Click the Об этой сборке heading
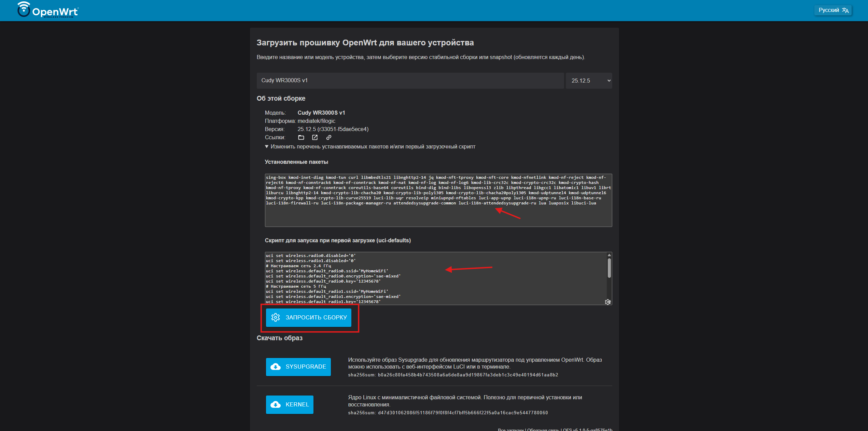This screenshot has height=431, width=868. [281, 99]
